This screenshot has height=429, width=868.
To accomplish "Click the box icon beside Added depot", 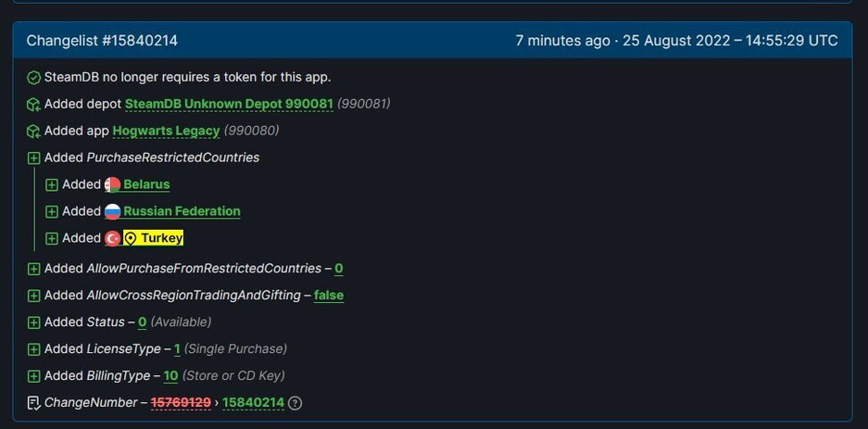I will point(33,104).
